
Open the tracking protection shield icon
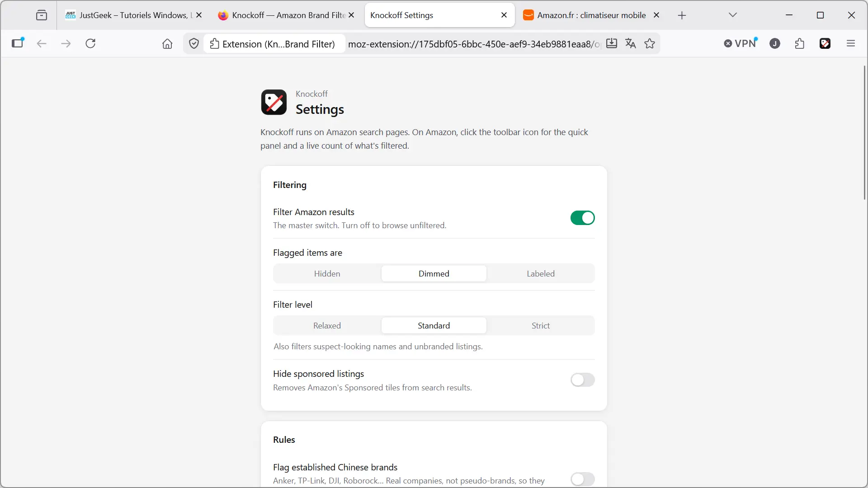194,43
